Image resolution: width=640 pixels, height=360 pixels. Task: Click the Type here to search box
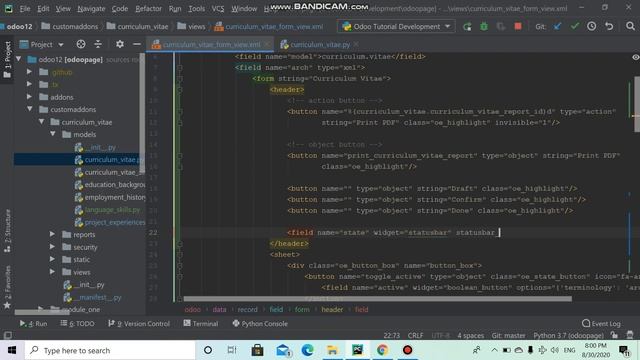point(110,350)
